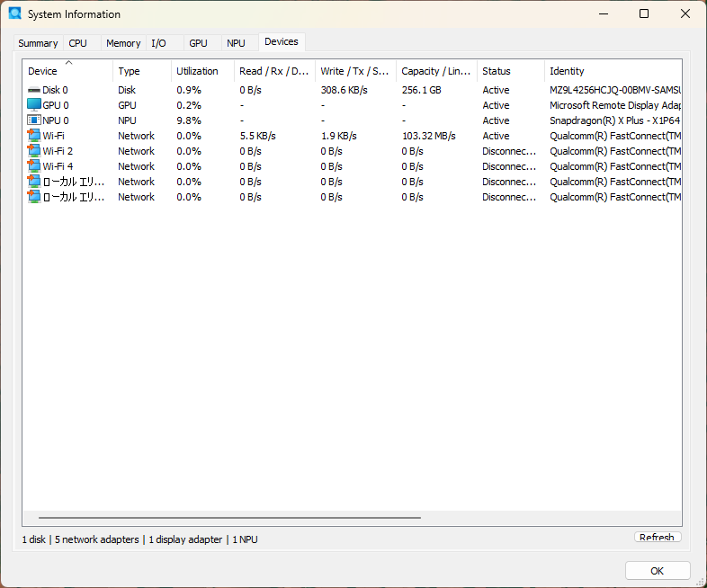Click the network icon beside Wi-Fi 2
The height and width of the screenshot is (588, 707).
(34, 150)
